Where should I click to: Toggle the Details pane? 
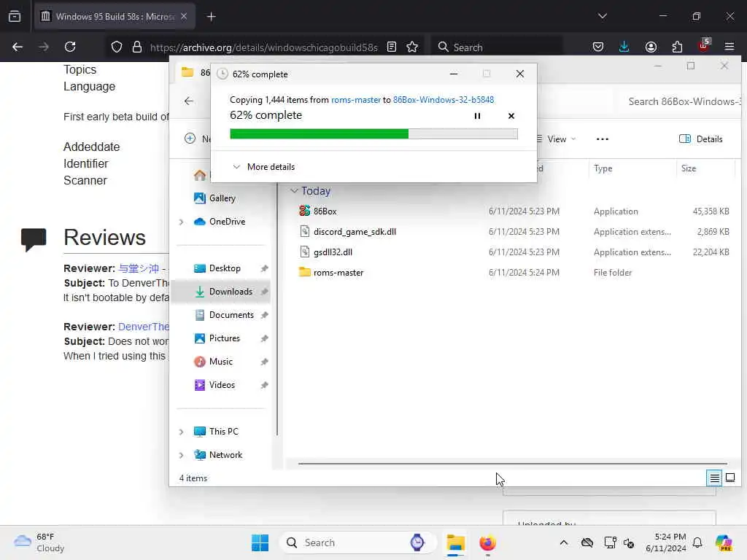pos(700,139)
